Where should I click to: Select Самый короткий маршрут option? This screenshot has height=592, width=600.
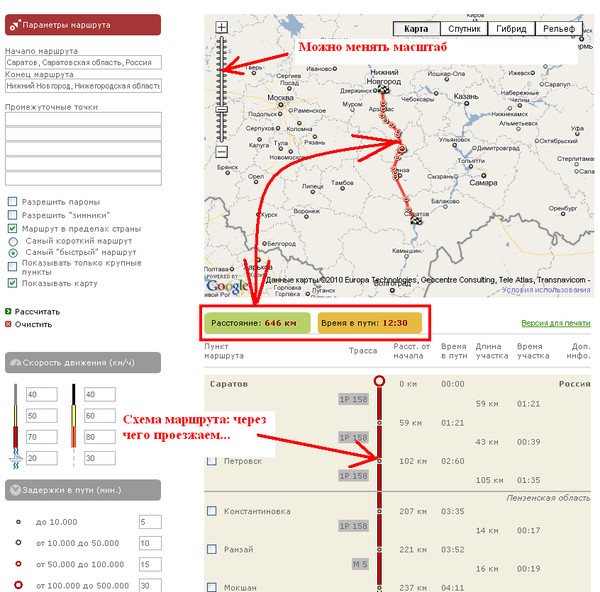(x=13, y=241)
